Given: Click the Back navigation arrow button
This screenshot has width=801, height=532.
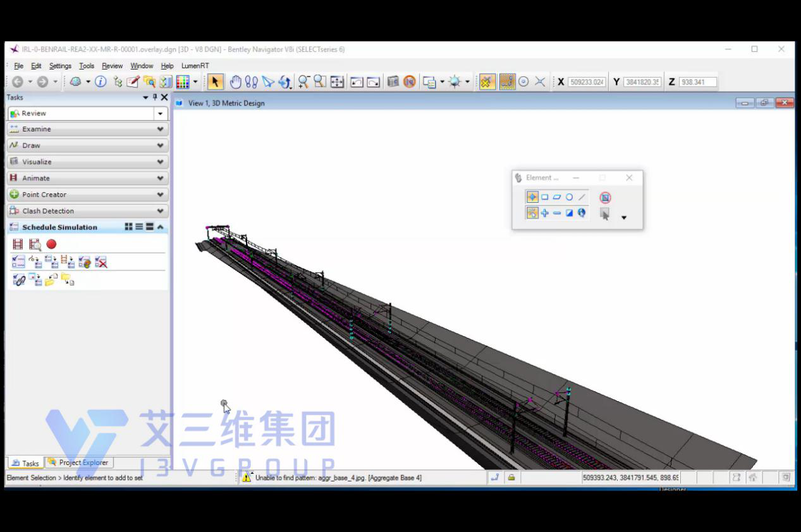Looking at the screenshot, I should tap(18, 82).
